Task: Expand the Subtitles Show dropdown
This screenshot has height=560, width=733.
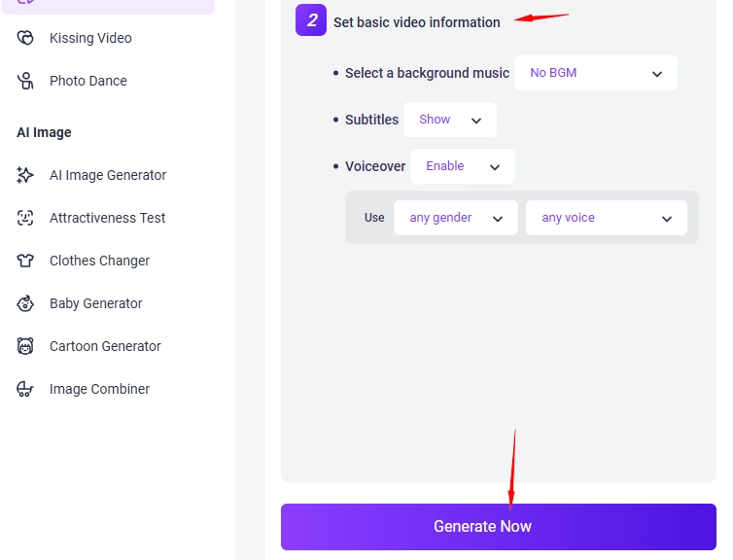Action: [x=449, y=120]
